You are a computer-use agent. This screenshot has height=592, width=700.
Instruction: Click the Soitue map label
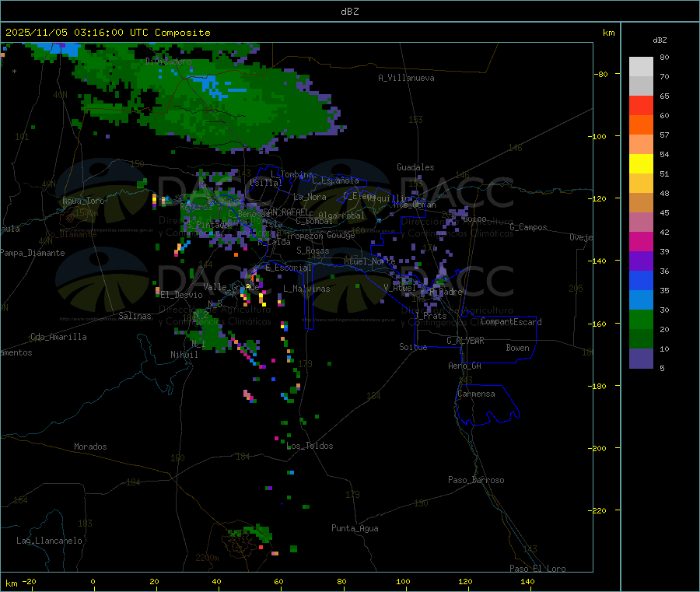pos(413,347)
